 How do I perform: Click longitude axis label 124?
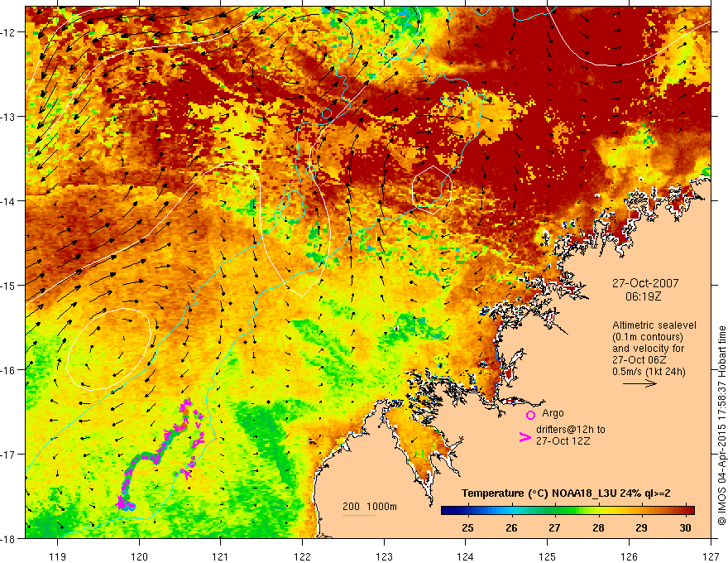pos(466,556)
